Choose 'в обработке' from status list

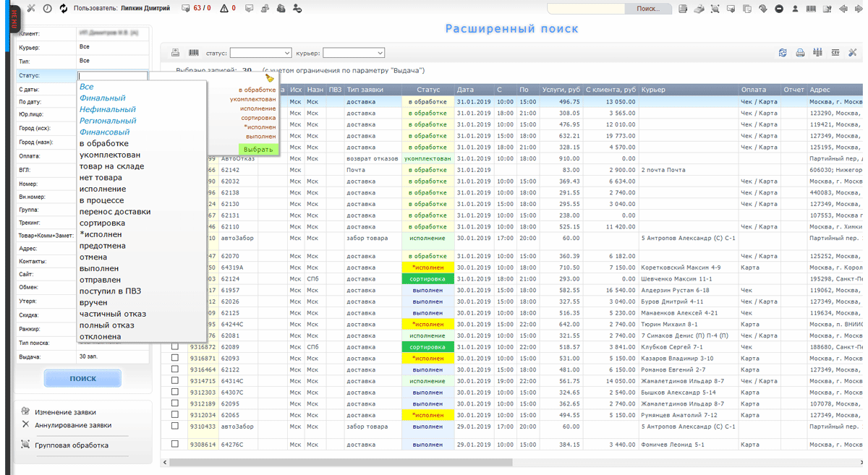[x=104, y=143]
